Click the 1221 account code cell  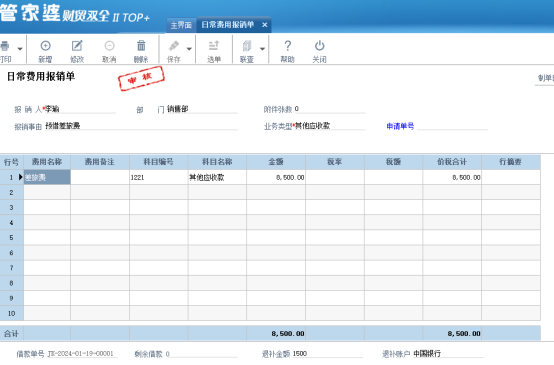159,177
